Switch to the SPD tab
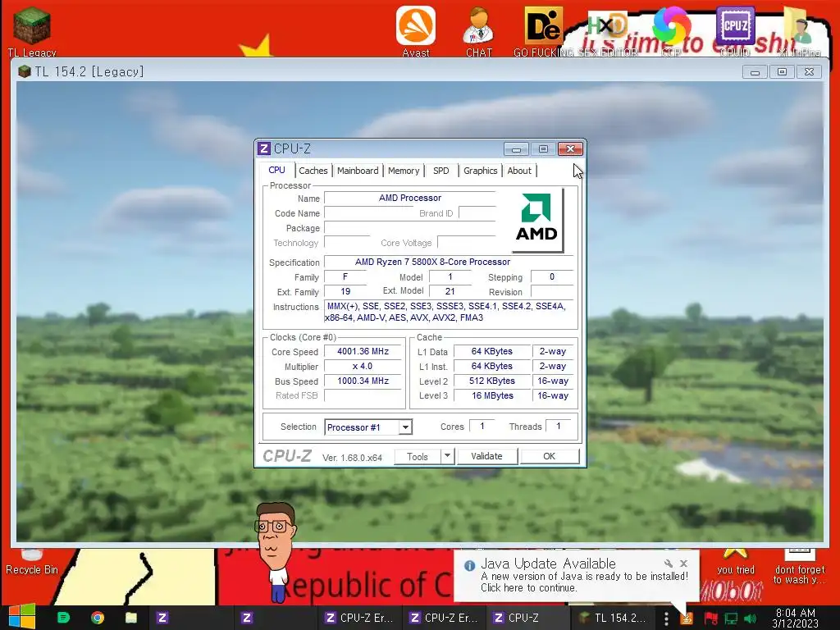This screenshot has width=840, height=630. pyautogui.click(x=441, y=171)
